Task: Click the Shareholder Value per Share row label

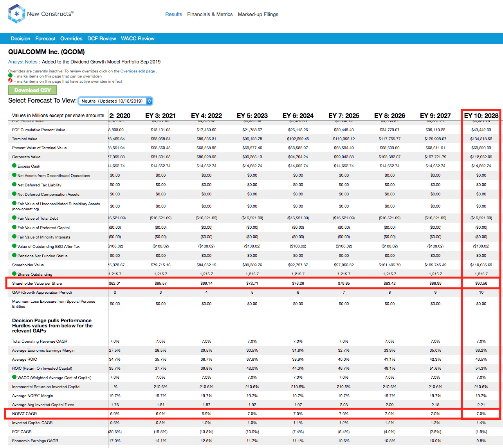Action: pyautogui.click(x=37, y=283)
